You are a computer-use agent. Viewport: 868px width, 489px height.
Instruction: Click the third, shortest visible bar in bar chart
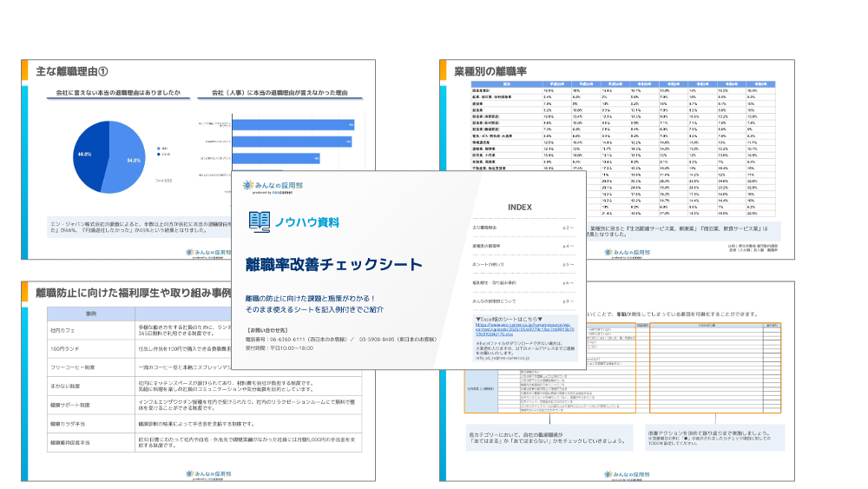[x=276, y=158]
